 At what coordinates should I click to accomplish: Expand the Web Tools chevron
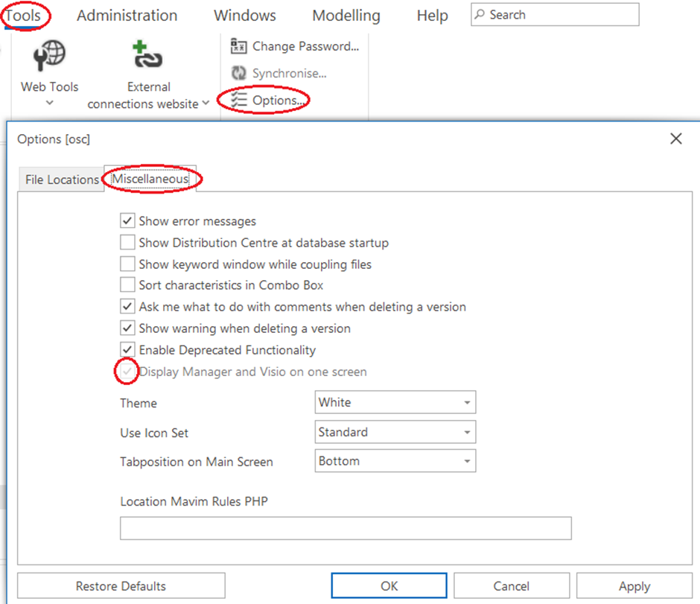pyautogui.click(x=50, y=104)
